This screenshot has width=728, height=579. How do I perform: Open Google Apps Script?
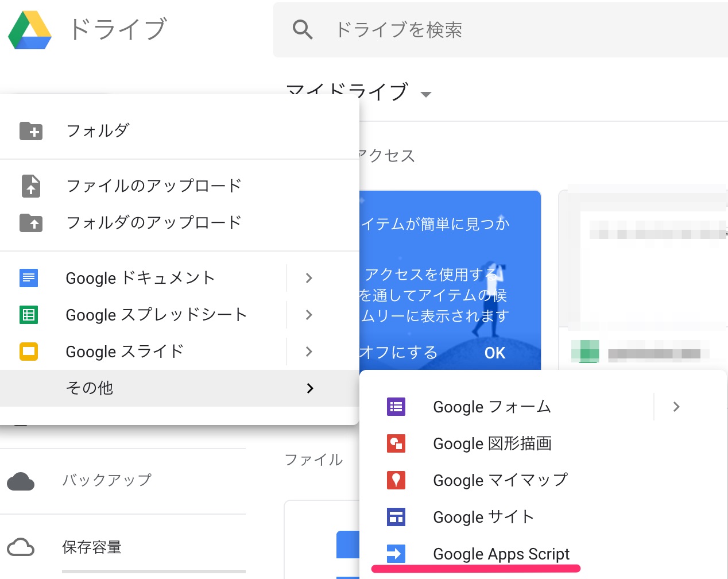pos(501,554)
